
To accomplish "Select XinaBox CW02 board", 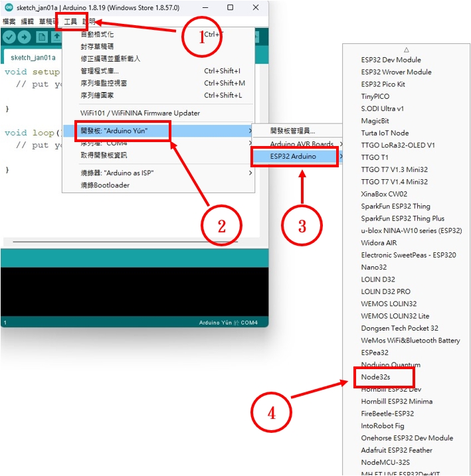I will coord(407,194).
